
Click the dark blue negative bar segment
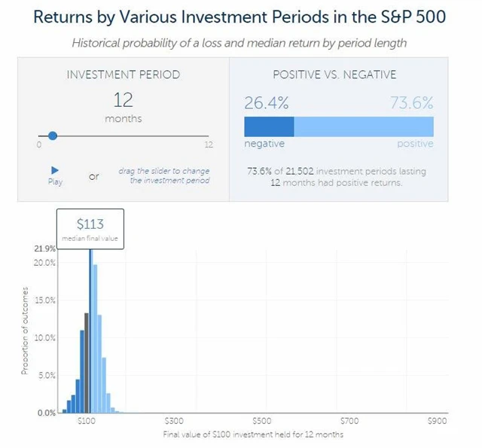[x=268, y=126]
